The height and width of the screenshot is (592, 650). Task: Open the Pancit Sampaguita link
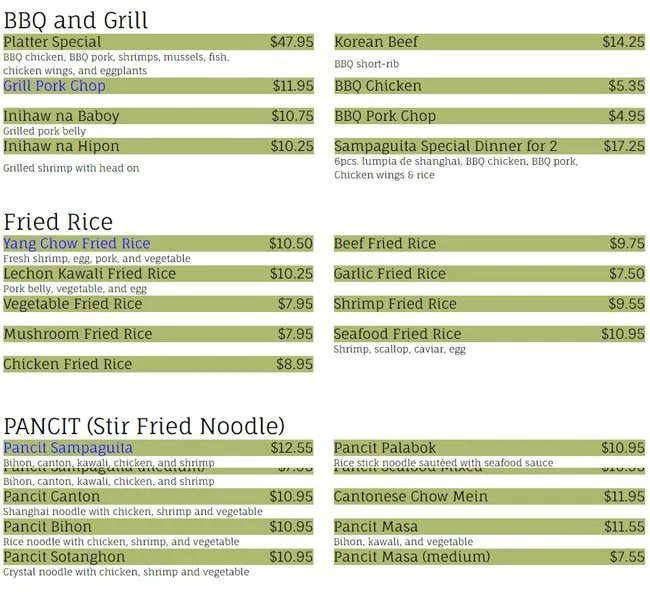tap(68, 447)
